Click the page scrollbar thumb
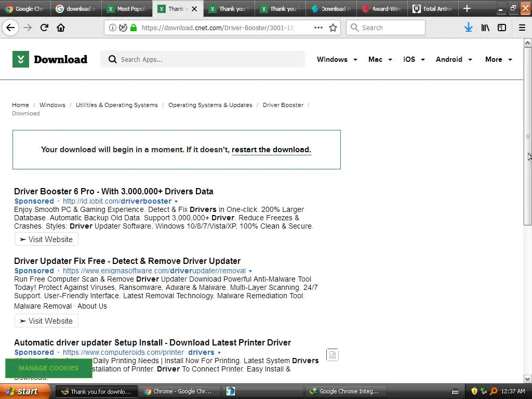 (x=527, y=136)
